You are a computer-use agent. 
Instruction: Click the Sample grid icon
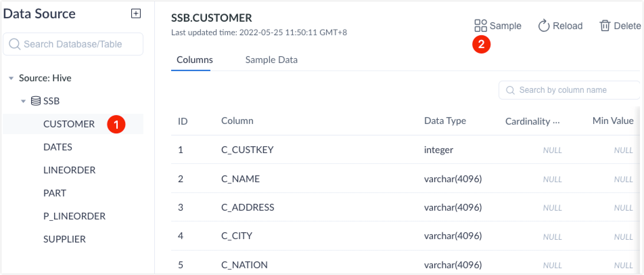pos(480,26)
